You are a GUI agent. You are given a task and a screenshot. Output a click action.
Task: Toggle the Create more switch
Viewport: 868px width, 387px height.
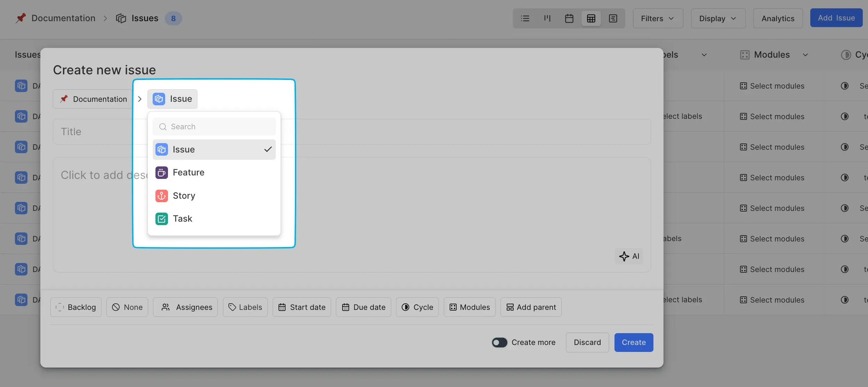coord(499,343)
